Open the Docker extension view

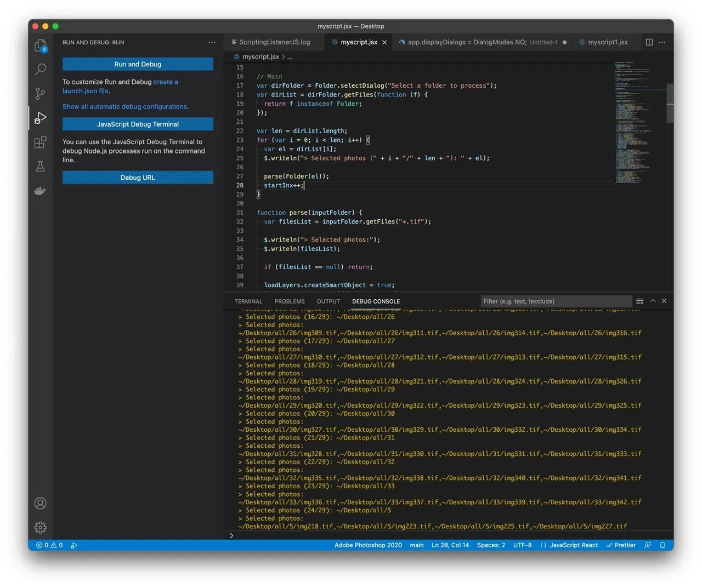[x=40, y=190]
